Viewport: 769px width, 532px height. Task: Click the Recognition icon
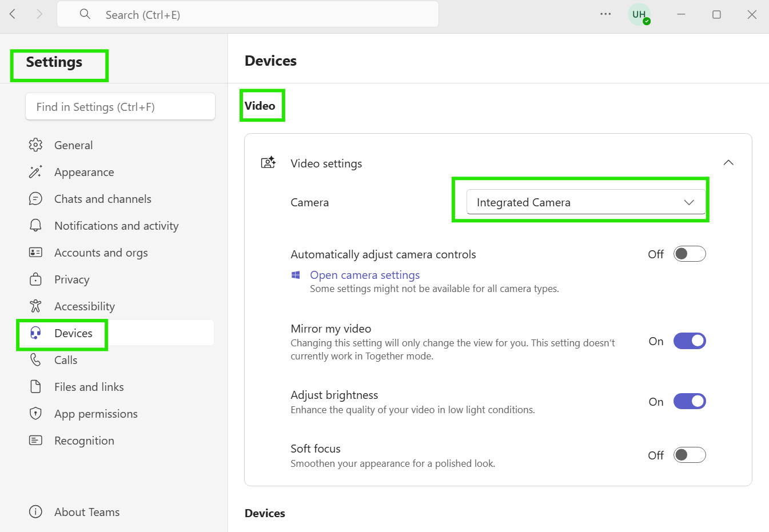(35, 441)
